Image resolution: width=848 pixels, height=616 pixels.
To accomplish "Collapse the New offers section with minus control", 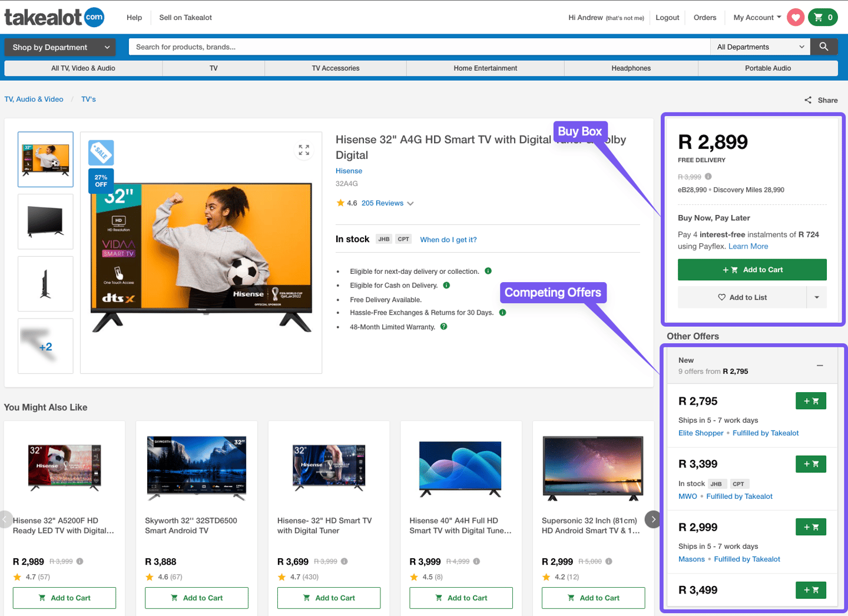I will 820,365.
